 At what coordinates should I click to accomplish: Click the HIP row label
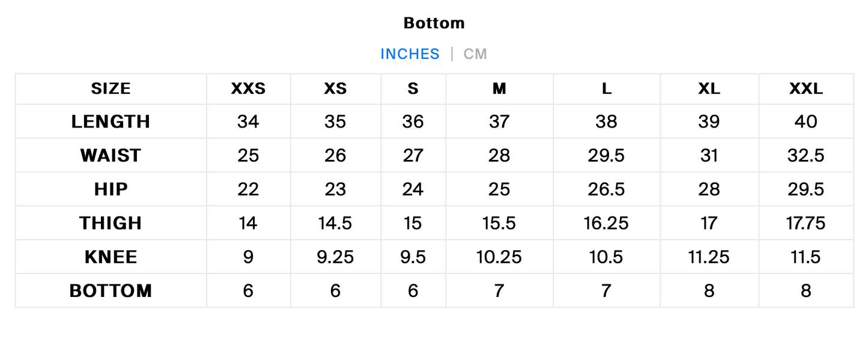[x=111, y=189]
